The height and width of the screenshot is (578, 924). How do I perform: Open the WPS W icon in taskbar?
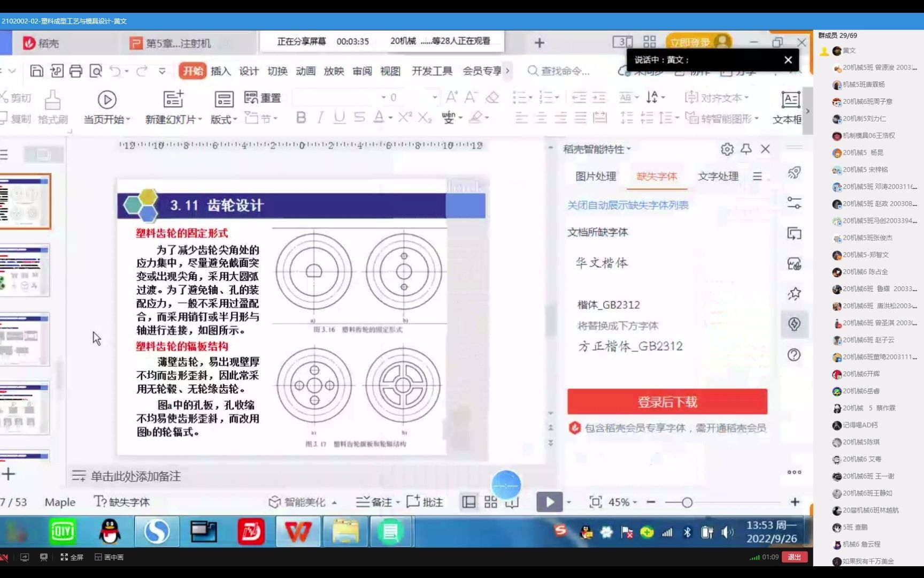298,531
